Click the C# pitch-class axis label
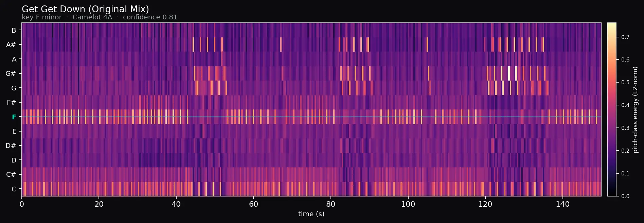 [11, 174]
